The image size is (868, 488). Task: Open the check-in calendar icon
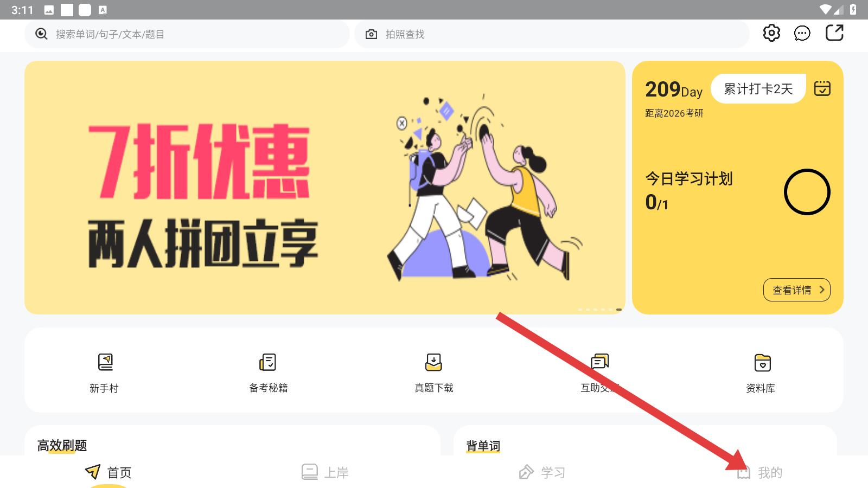point(822,88)
